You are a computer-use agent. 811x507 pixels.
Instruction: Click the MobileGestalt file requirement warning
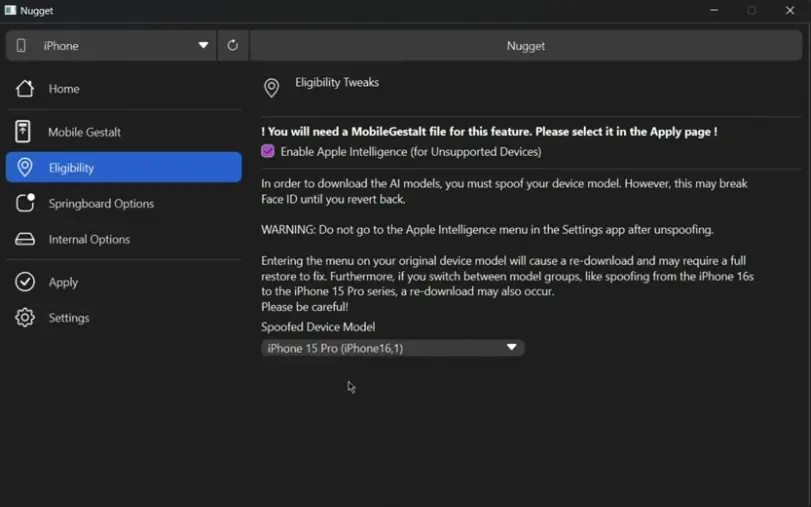(489, 131)
